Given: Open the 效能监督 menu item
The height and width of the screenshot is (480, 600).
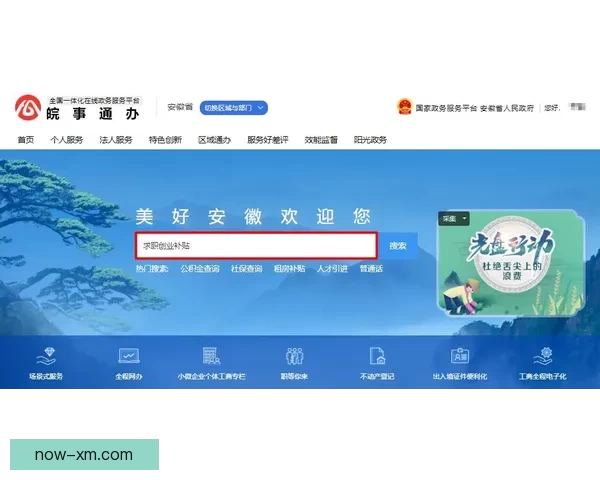Looking at the screenshot, I should tap(321, 140).
